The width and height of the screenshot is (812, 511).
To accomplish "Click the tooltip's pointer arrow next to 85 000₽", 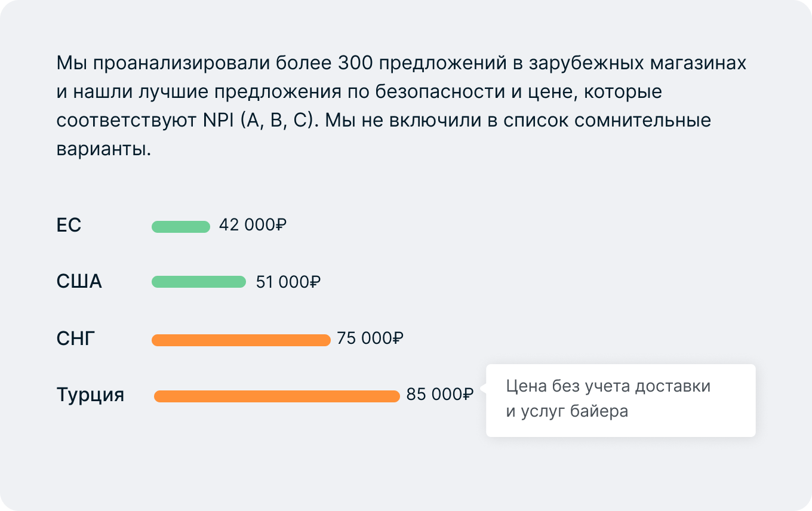I will (x=483, y=389).
